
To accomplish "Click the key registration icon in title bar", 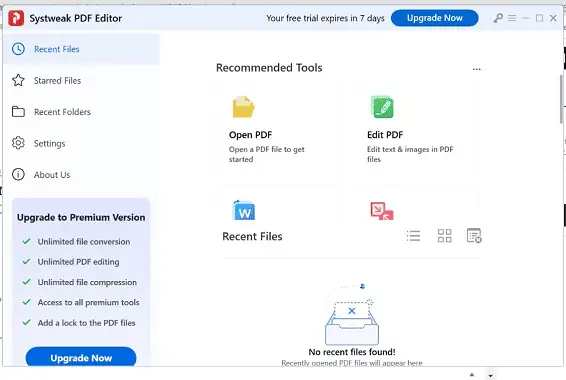I will [x=498, y=18].
